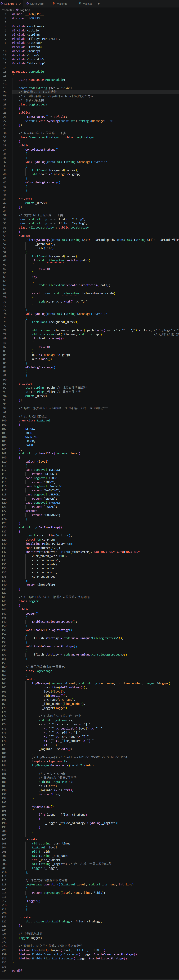
Task: Place cursor on '#ifndef __LOG_HPP__' line
Action: click(x=28, y=14)
